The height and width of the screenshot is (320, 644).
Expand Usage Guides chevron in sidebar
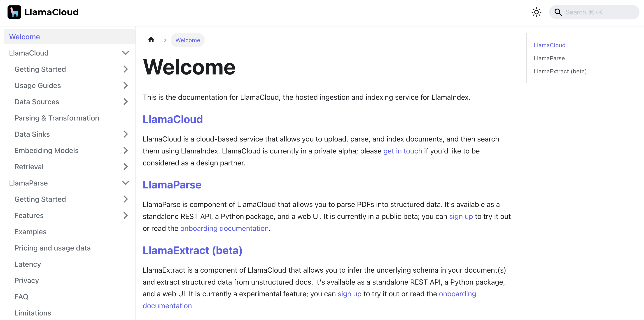[x=126, y=86]
